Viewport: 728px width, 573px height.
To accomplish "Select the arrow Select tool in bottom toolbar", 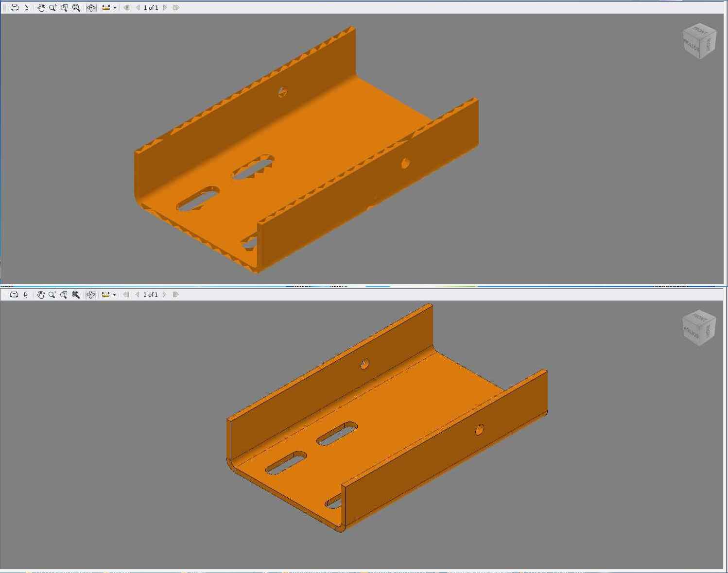I will pyautogui.click(x=26, y=295).
